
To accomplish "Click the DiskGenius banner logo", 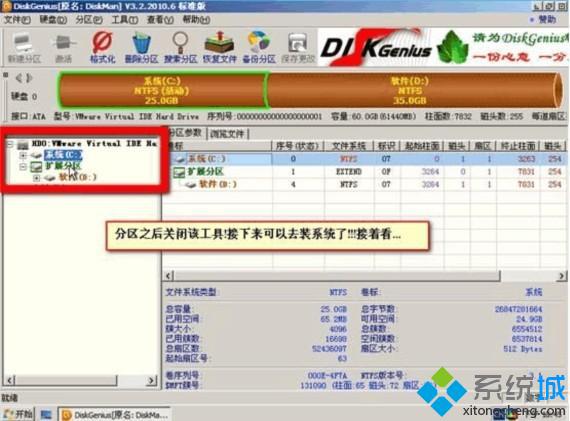I will click(376, 48).
